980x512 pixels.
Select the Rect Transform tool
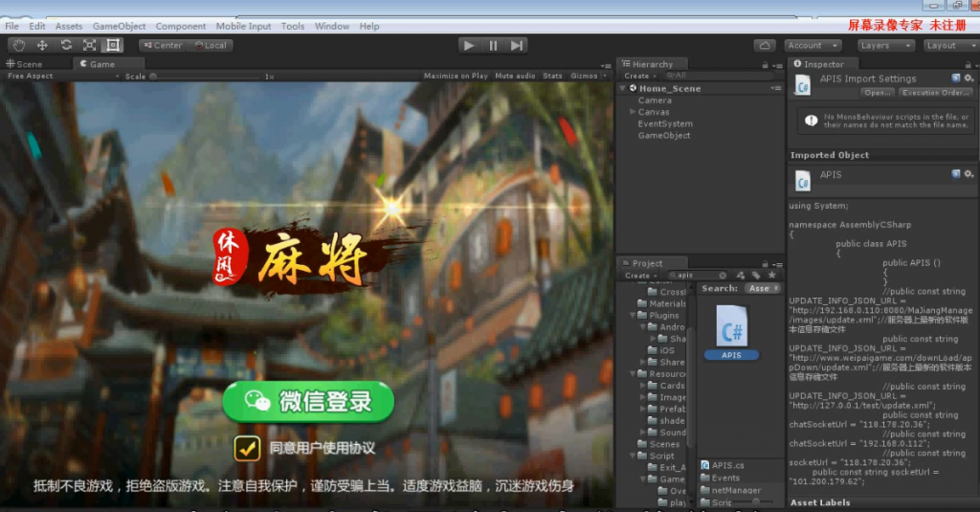click(x=113, y=45)
